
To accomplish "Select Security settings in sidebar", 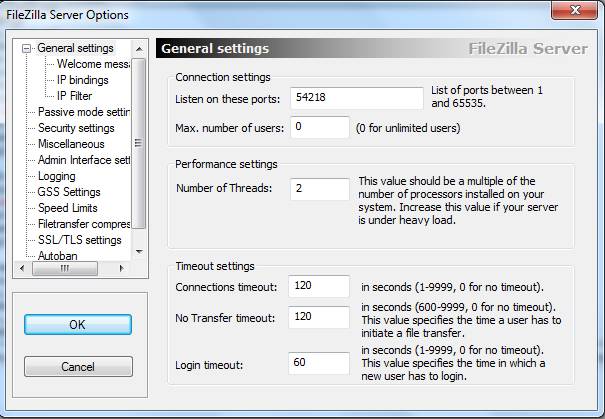I will point(76,128).
